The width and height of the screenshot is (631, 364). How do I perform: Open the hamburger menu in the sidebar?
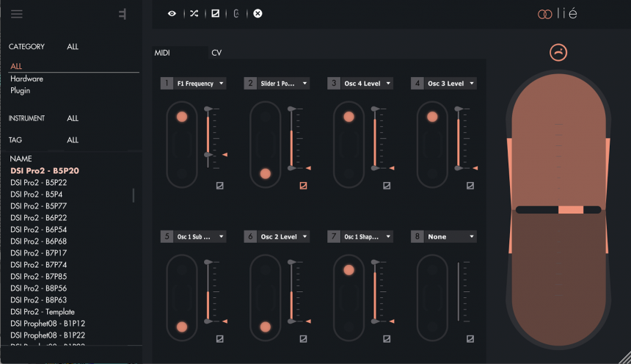click(16, 14)
